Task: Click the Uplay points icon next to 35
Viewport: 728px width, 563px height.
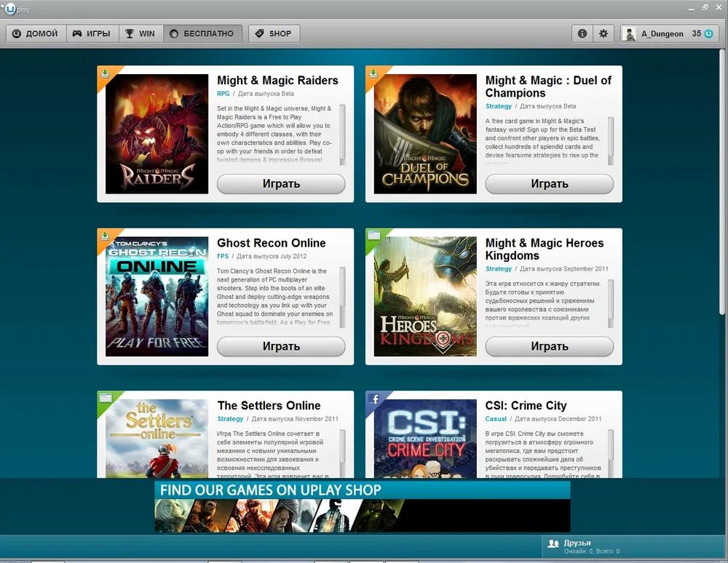Action: [708, 33]
